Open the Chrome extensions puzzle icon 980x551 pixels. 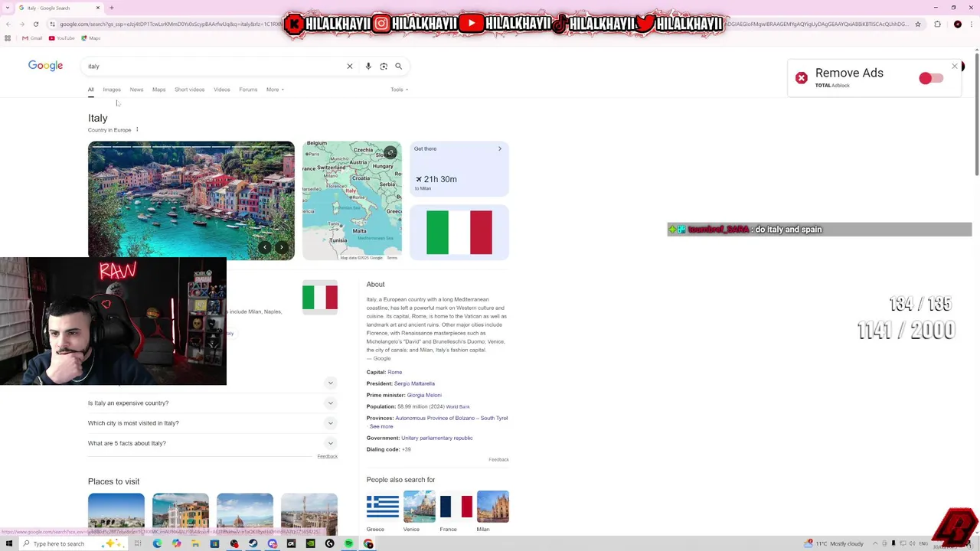click(x=937, y=24)
